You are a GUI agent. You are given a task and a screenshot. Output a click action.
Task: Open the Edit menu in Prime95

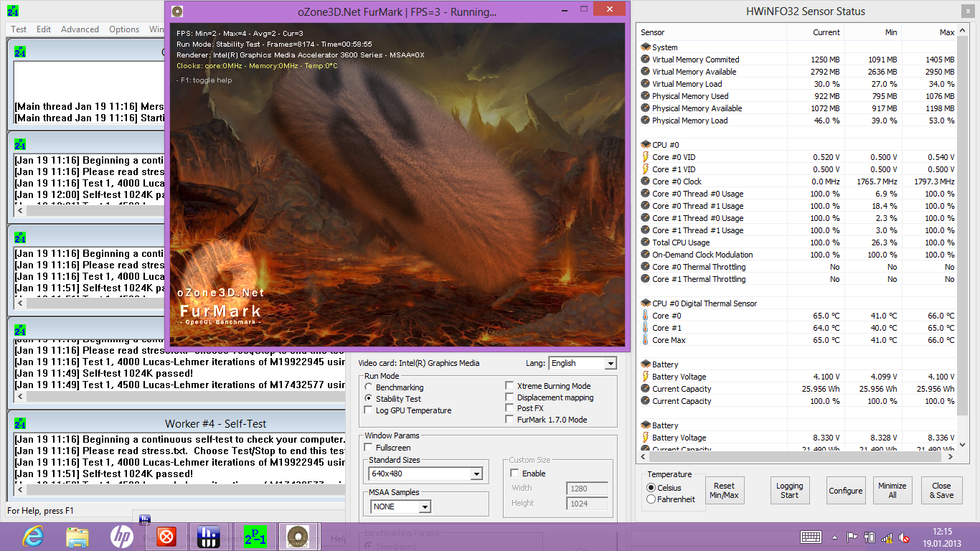tap(44, 29)
